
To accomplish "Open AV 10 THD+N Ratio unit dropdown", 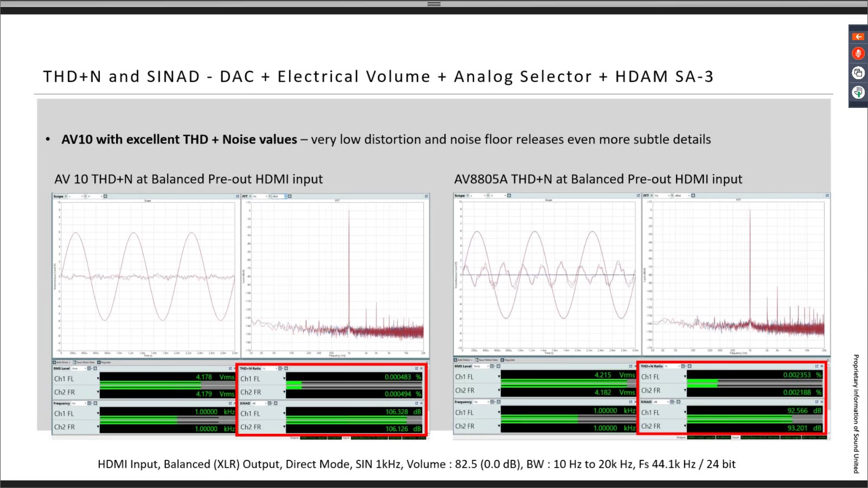I will point(270,369).
